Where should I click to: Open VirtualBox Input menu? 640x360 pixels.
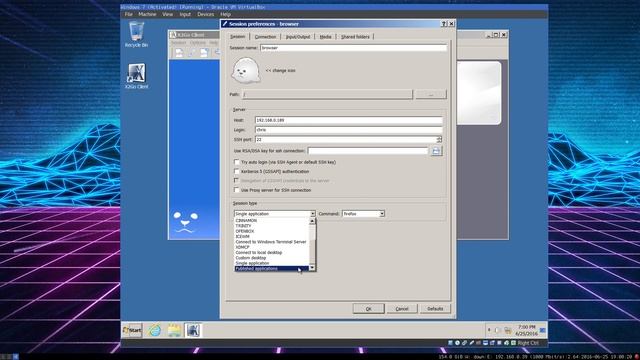pyautogui.click(x=185, y=14)
